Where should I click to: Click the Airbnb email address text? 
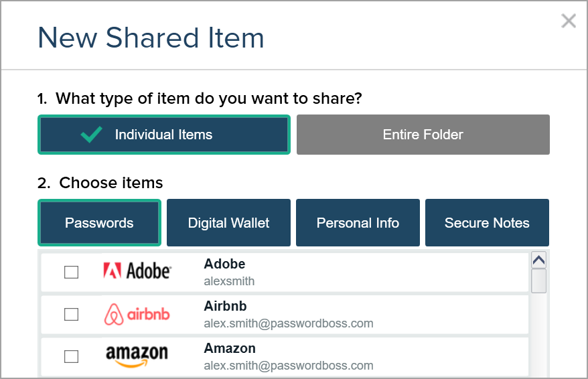tap(288, 323)
